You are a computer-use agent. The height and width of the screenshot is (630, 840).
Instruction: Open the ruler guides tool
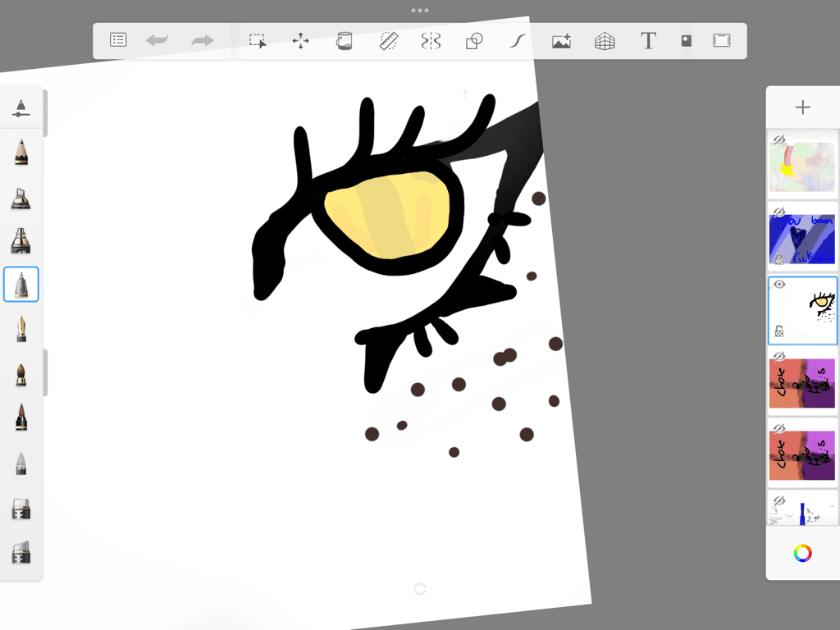coord(388,41)
